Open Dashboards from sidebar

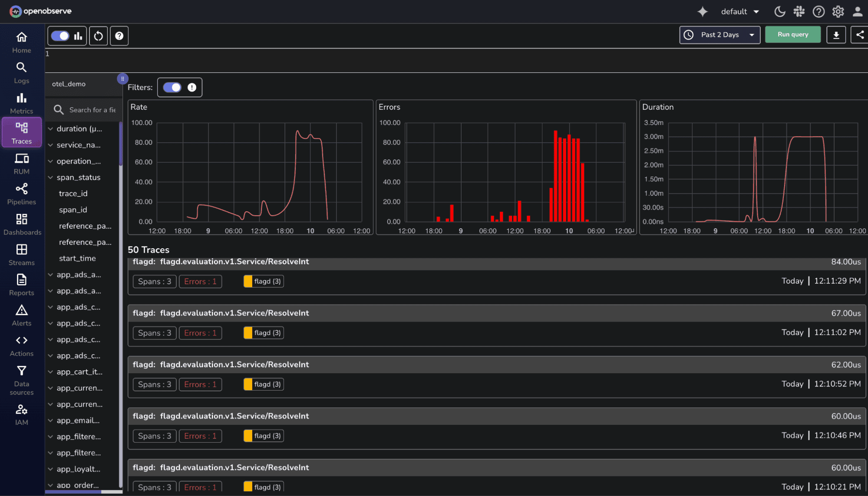pyautogui.click(x=22, y=224)
